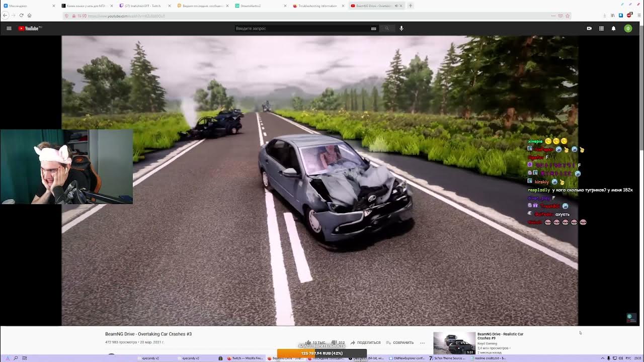Close the Troubleshooting Information tab
Image resolution: width=644 pixels, height=362 pixels.
[344, 6]
